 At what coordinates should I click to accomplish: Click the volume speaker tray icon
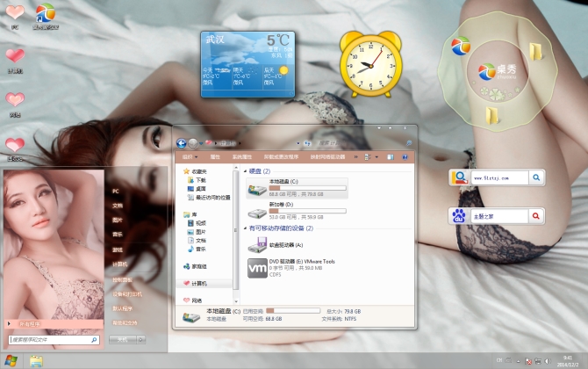pos(548,361)
